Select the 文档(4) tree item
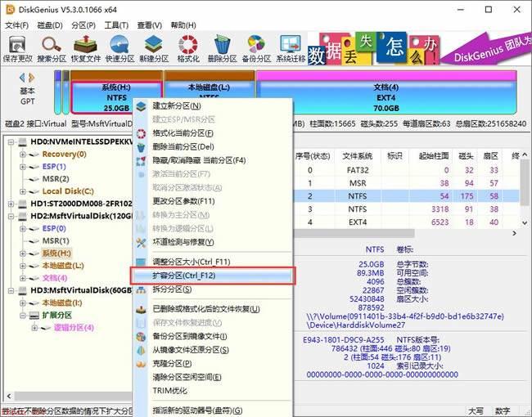Viewport: 532px width, 417px height. [x=55, y=278]
